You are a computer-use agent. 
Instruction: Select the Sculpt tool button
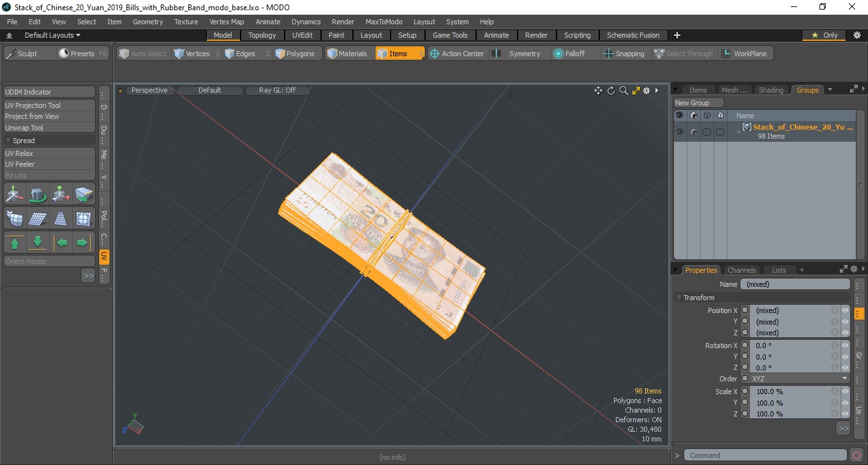point(29,54)
